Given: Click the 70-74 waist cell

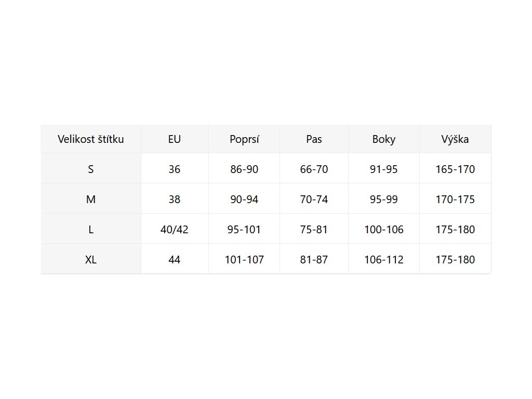Looking at the screenshot, I should tap(314, 199).
